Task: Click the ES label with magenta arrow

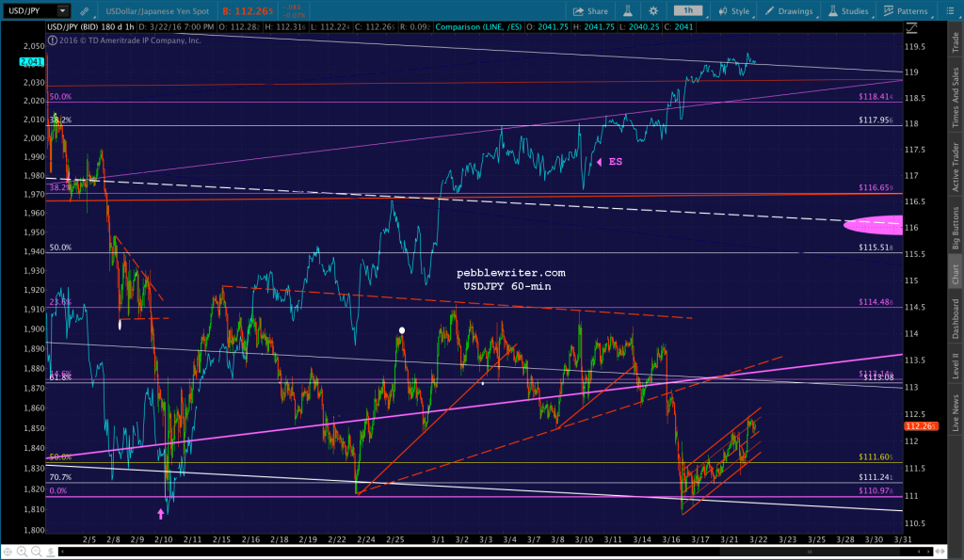Action: 609,162
